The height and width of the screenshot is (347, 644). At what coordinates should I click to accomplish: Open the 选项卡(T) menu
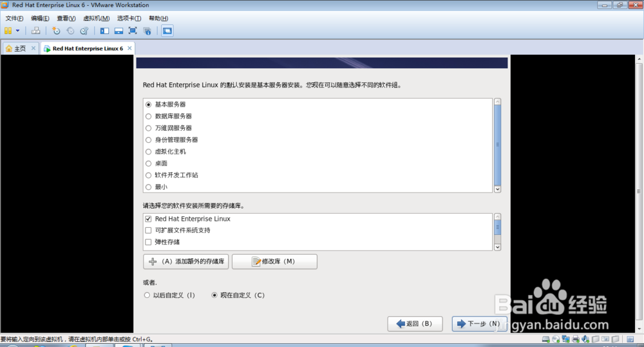pyautogui.click(x=129, y=18)
